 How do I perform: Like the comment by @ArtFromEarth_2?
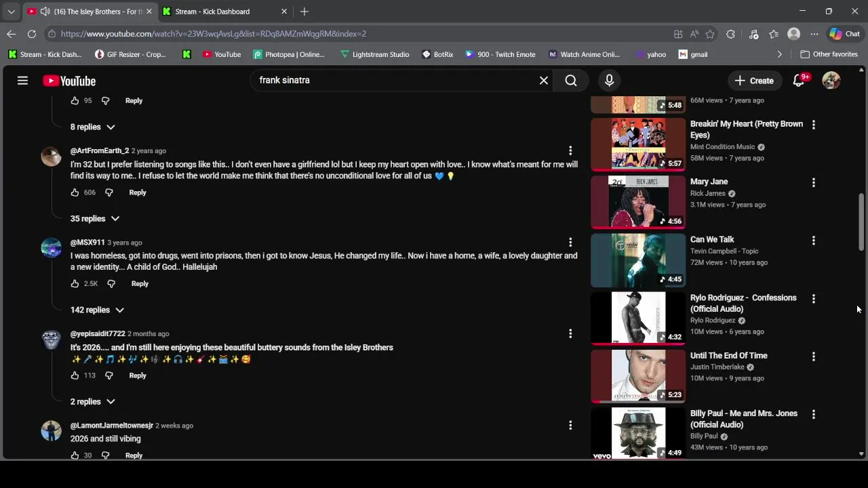click(x=75, y=192)
